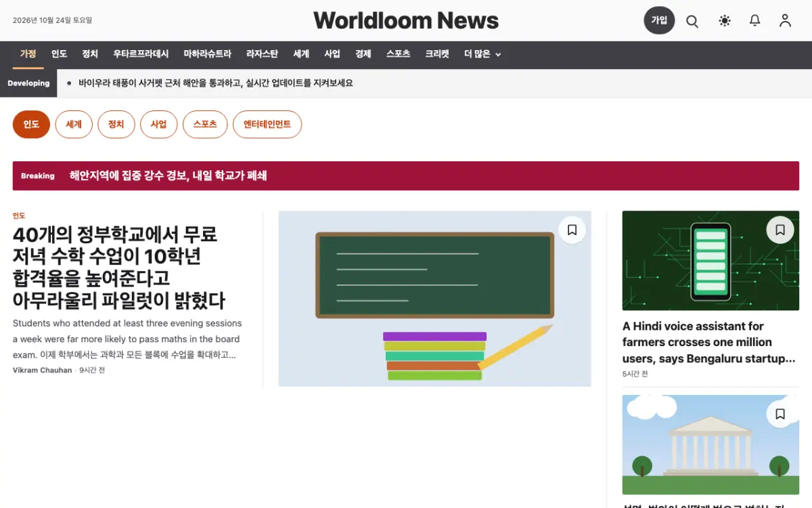Go to 세계 in navigation bar
Screen dimensions: 812x508
pos(301,54)
